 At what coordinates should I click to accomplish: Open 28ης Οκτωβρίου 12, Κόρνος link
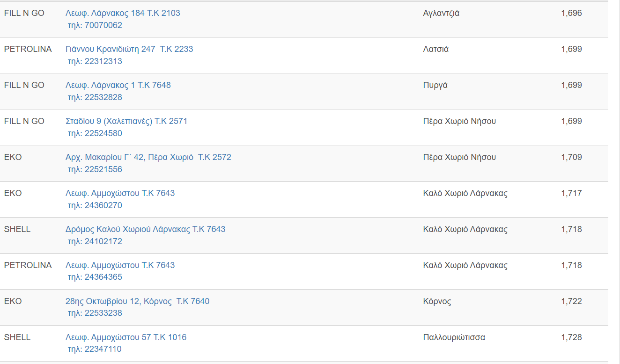[137, 301]
